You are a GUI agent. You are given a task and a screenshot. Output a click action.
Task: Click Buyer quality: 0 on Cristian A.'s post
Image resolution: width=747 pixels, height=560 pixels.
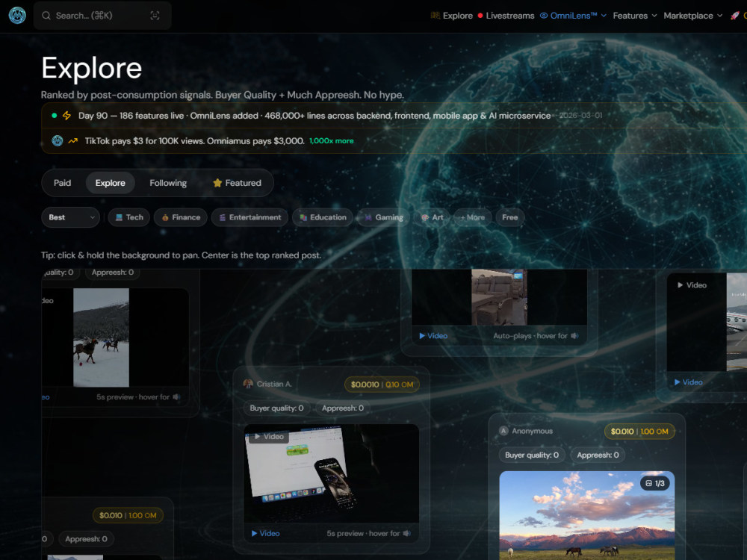point(277,408)
